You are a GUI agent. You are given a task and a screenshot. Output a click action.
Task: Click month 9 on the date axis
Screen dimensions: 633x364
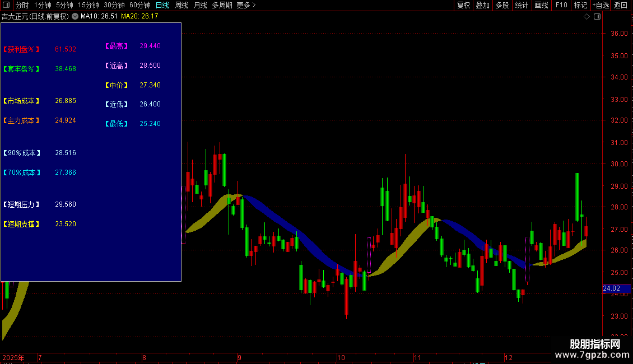point(239,357)
